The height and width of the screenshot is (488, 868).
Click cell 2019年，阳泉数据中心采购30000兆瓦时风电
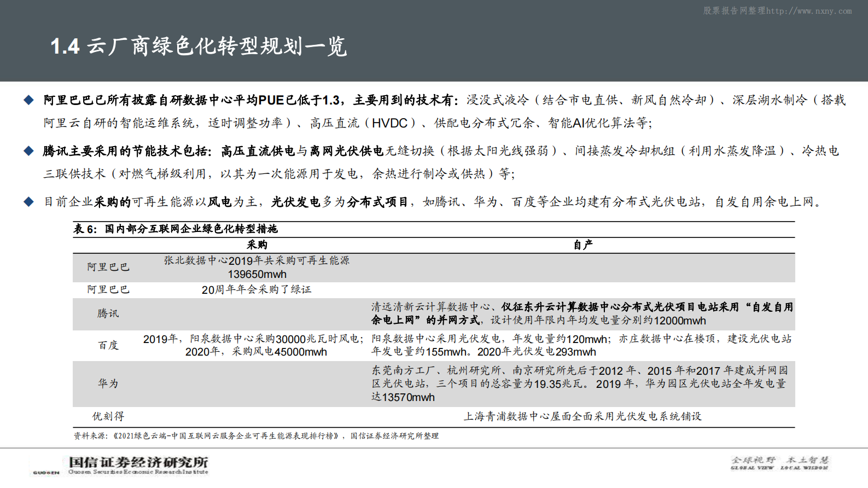[x=252, y=339]
